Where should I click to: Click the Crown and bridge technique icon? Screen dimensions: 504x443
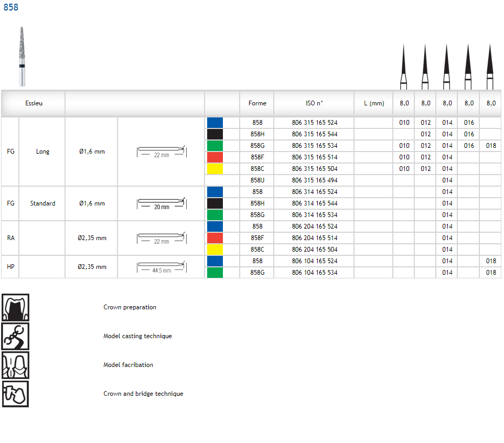pyautogui.click(x=16, y=394)
